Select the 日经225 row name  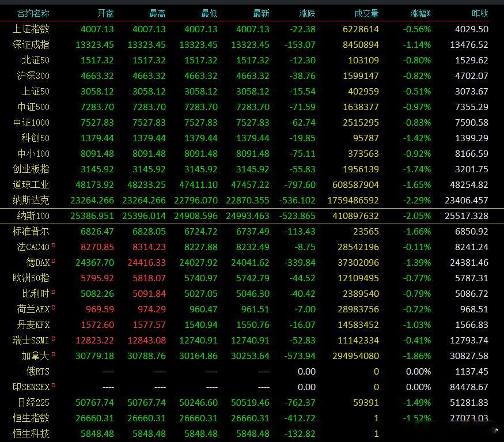pos(33,402)
